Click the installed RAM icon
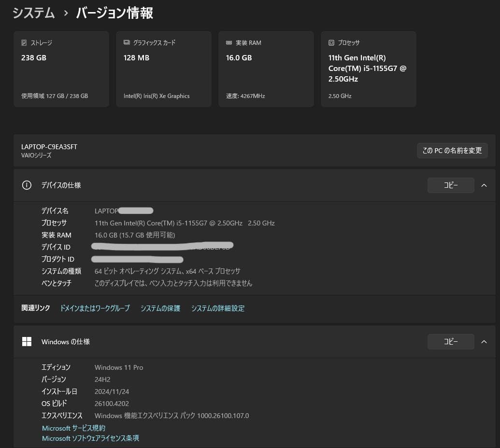 pos(229,42)
